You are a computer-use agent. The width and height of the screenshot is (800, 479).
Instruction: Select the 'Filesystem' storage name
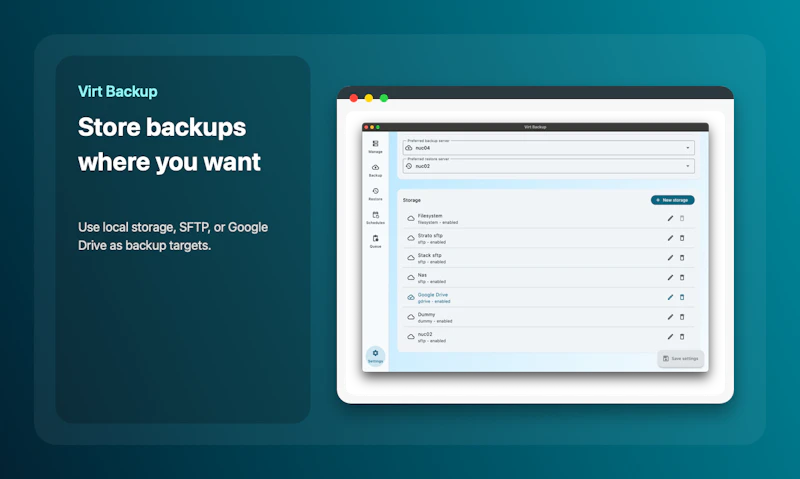[430, 216]
